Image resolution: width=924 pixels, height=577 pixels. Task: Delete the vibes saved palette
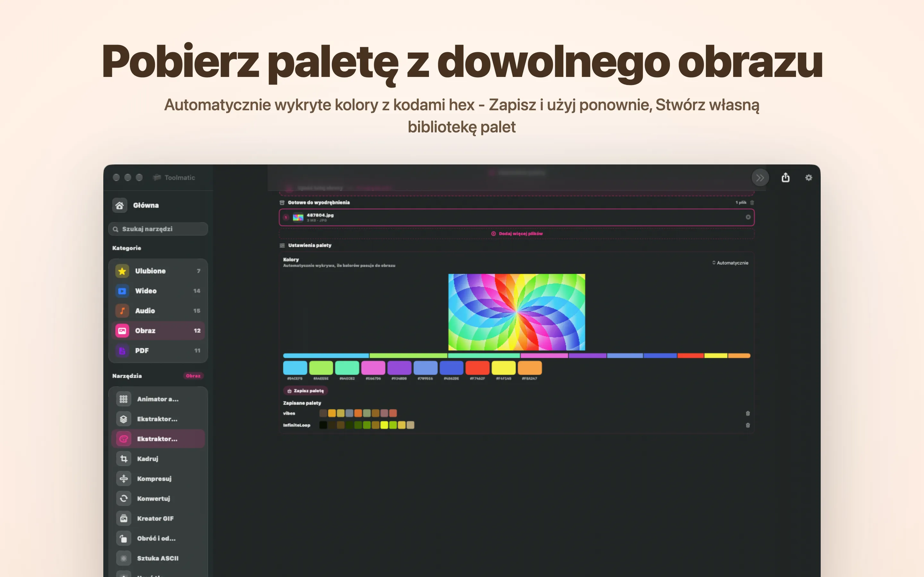(x=748, y=413)
